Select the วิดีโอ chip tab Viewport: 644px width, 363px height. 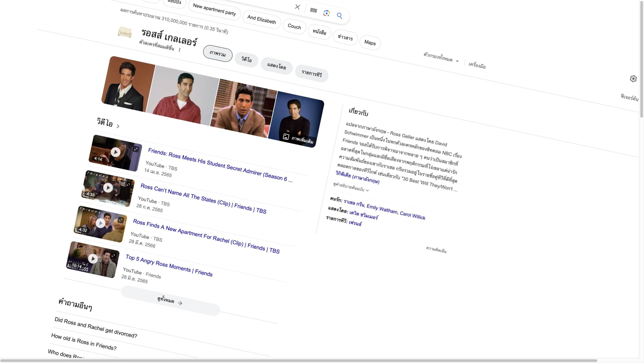pos(246,60)
